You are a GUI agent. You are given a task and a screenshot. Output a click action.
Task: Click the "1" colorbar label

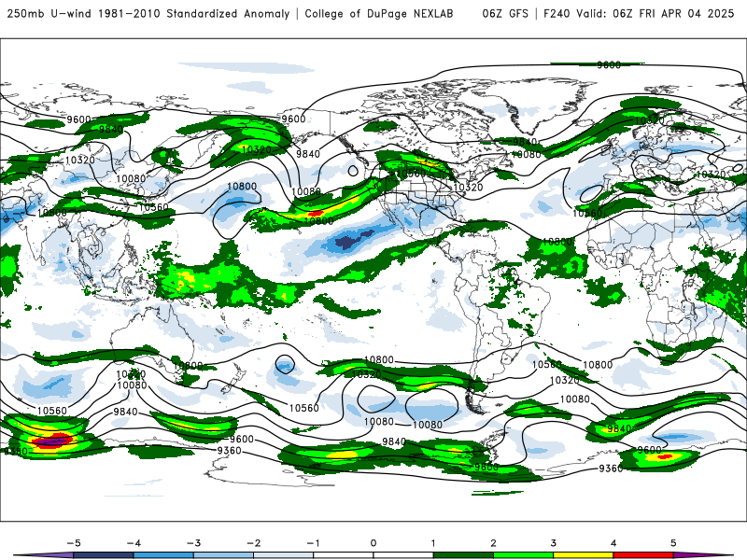[x=433, y=543]
